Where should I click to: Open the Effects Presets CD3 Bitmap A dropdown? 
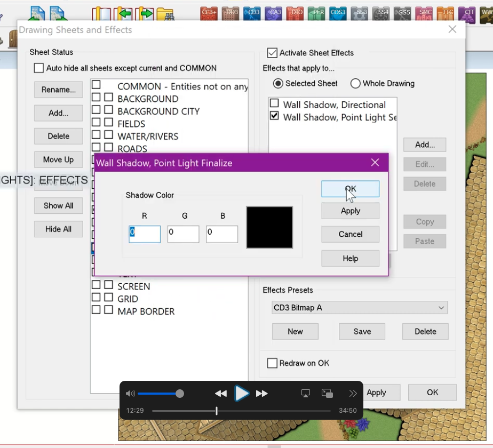359,308
